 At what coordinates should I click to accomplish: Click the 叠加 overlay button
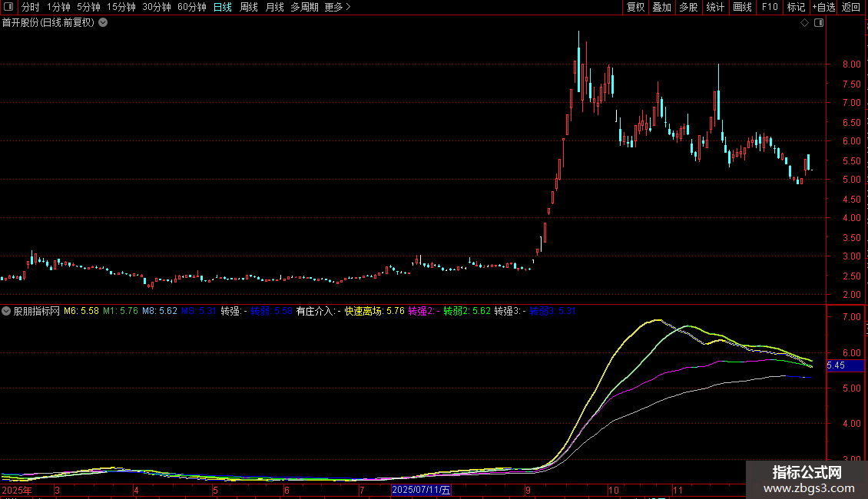tap(661, 7)
